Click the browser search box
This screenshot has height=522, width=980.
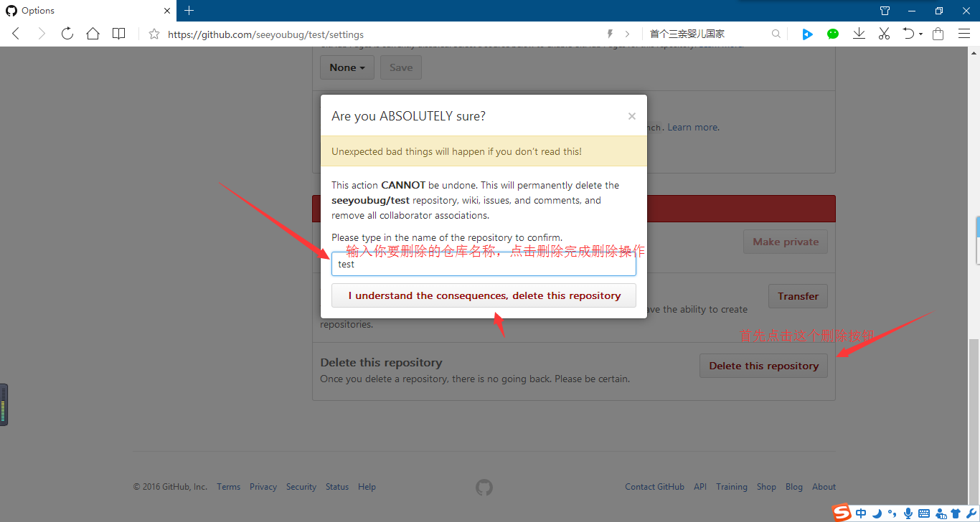tap(707, 34)
